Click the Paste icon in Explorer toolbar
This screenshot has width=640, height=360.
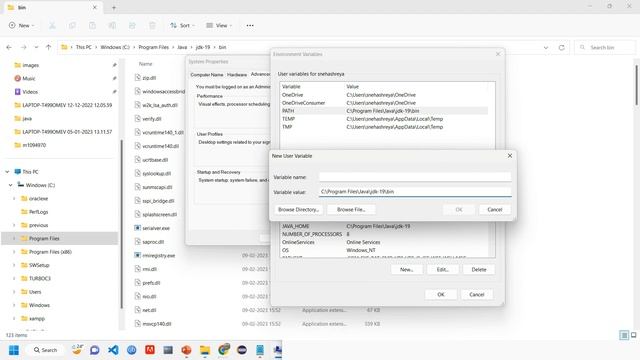pos(92,25)
